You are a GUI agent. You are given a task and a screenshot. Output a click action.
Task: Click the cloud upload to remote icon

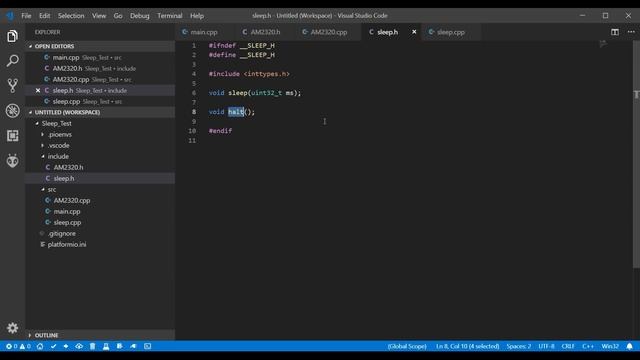coord(79,346)
